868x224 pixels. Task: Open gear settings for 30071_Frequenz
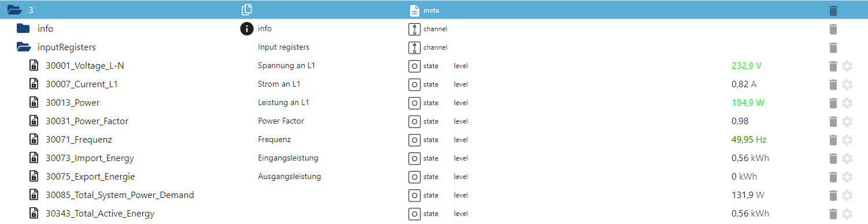847,140
